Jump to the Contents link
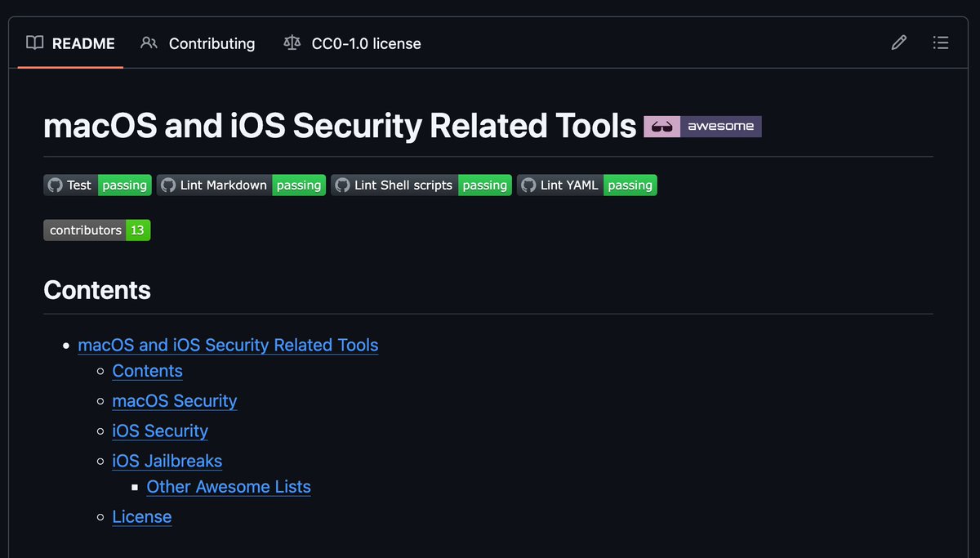 tap(148, 371)
